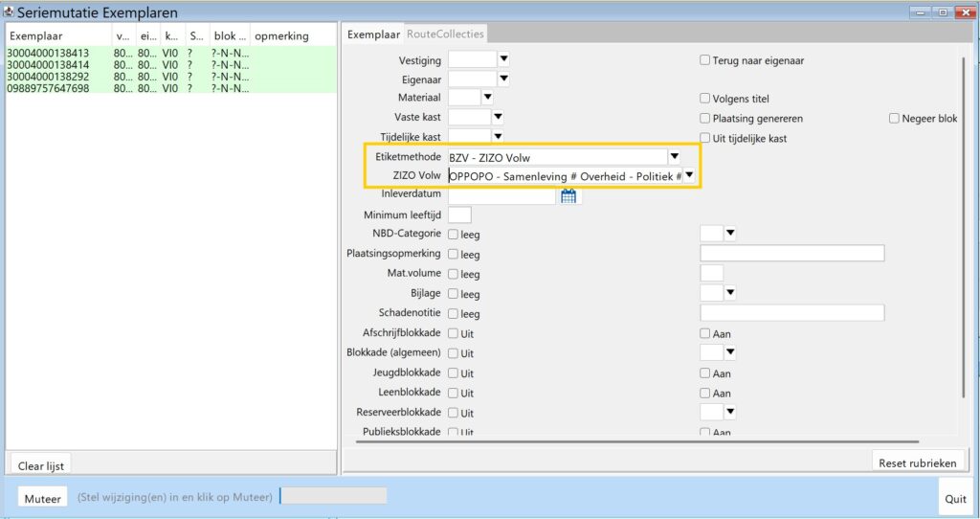The width and height of the screenshot is (980, 519).
Task: Toggle Plaatsing genereren checkbox
Action: (704, 119)
